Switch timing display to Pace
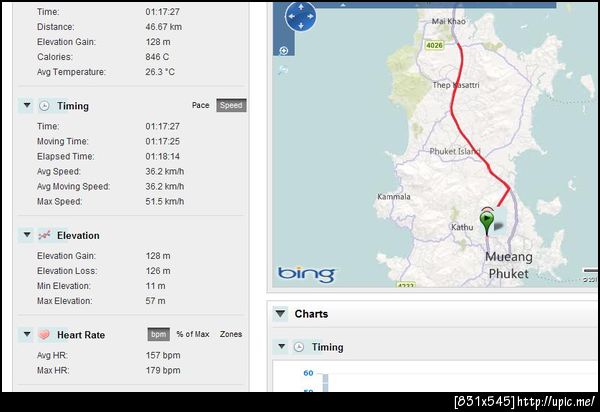The image size is (600, 412). [x=201, y=105]
